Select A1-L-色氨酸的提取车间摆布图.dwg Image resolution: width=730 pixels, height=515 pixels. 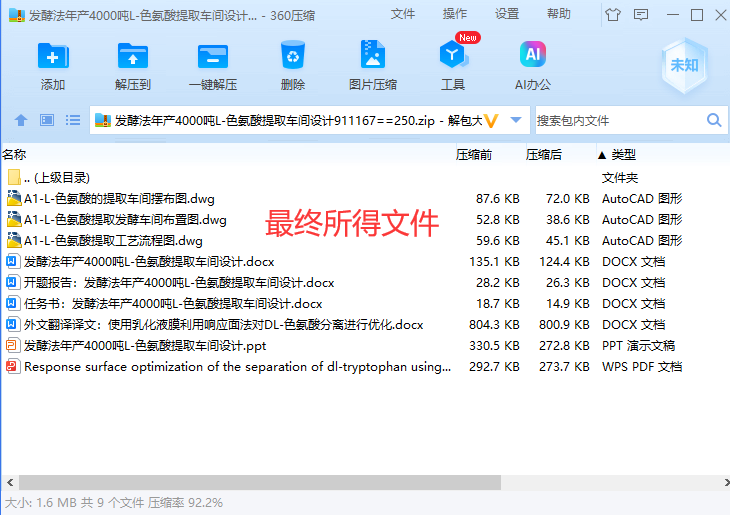point(119,199)
